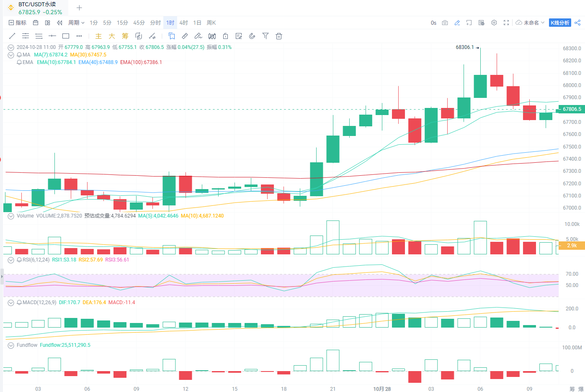Viewport: 585px width, 392px height.
Task: Click the candlestick pattern icon
Action: [x=212, y=36]
